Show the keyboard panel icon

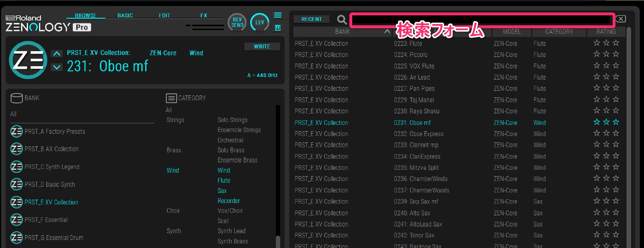(278, 27)
